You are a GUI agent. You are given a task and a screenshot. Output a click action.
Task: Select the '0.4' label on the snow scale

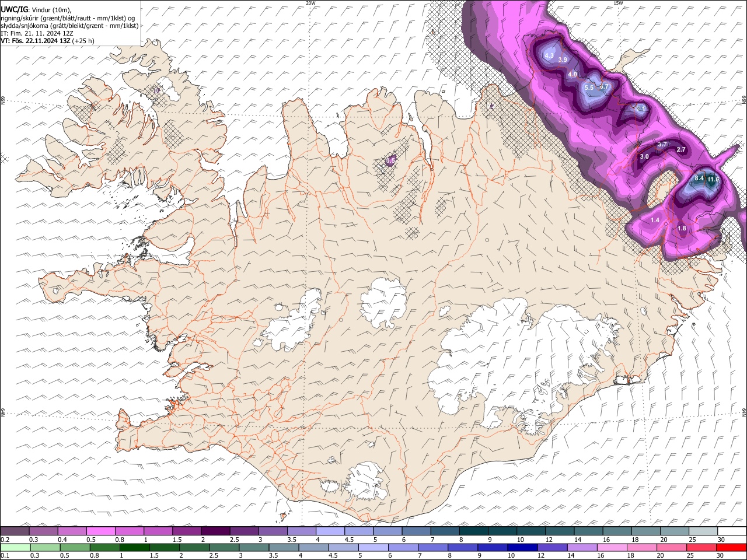tap(62, 540)
